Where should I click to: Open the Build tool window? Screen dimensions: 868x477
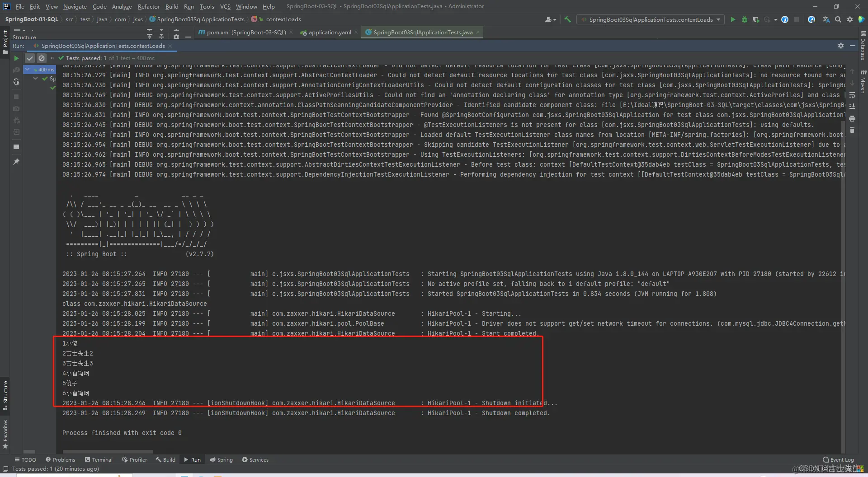(165, 459)
